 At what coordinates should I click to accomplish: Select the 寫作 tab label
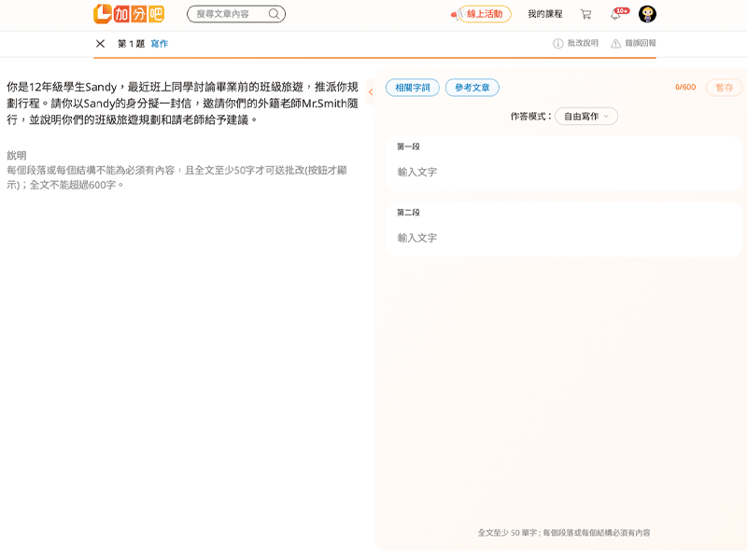point(160,44)
